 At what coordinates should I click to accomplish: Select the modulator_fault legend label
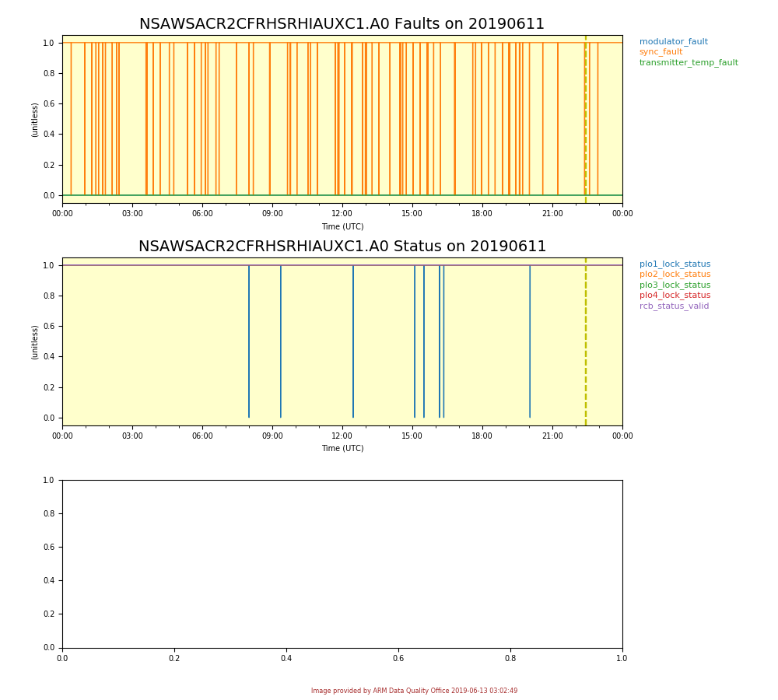coord(673,42)
